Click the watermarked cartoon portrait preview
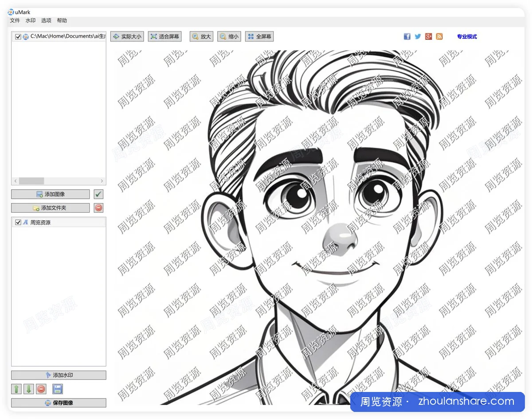 point(319,227)
